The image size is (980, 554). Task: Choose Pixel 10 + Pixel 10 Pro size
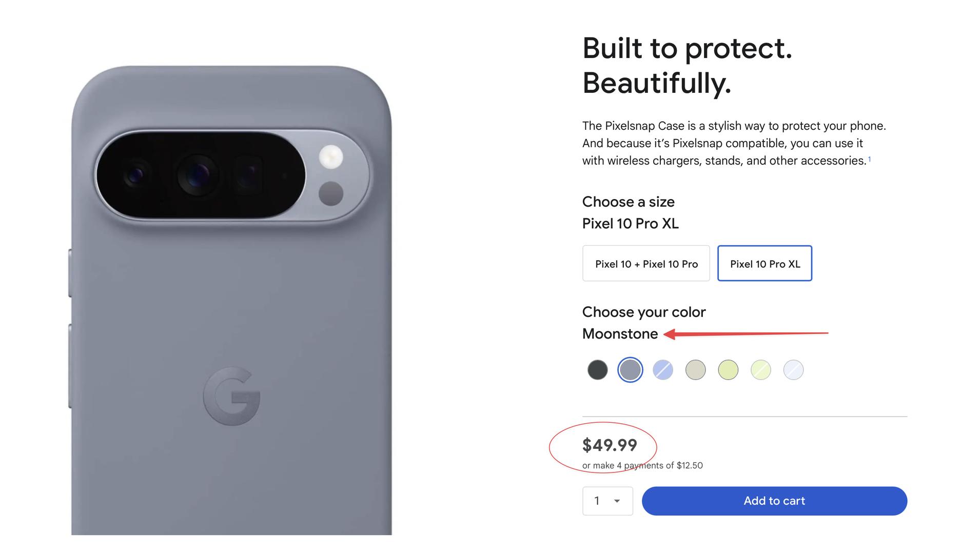(x=646, y=264)
